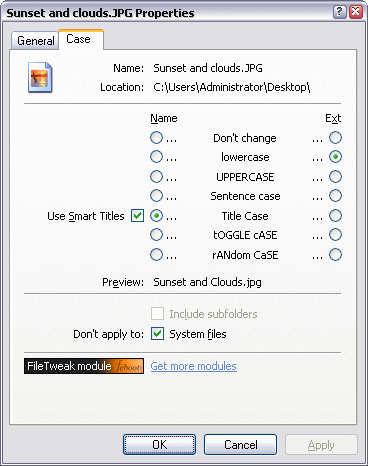Select Ext radio for Sentence case
Viewport: 368px width, 466px height.
point(335,196)
